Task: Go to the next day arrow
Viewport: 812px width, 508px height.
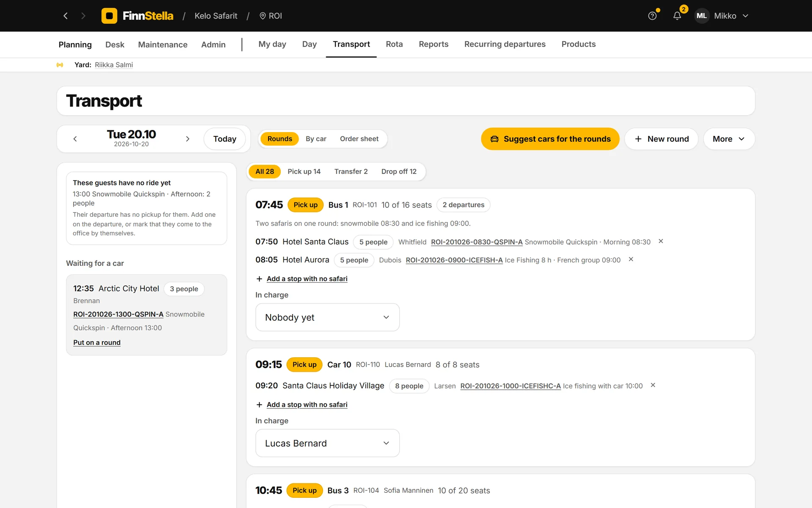Action: point(188,139)
